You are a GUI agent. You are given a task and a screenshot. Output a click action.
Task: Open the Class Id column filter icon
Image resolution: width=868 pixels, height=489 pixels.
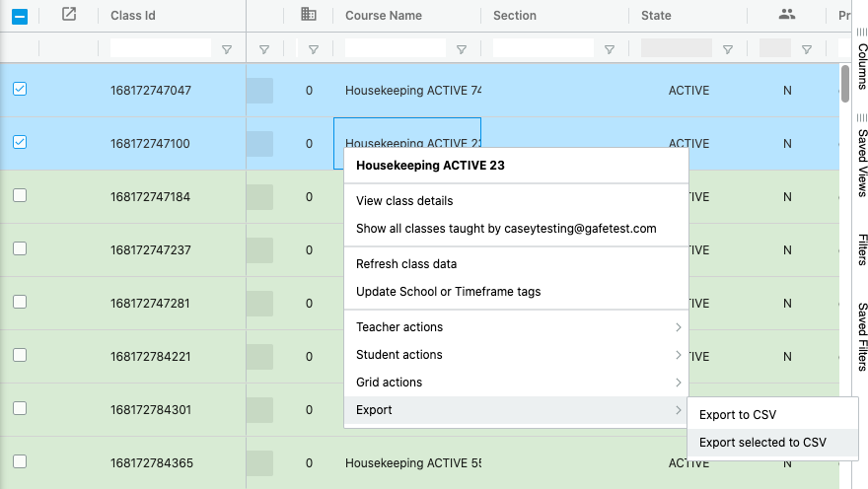point(227,49)
